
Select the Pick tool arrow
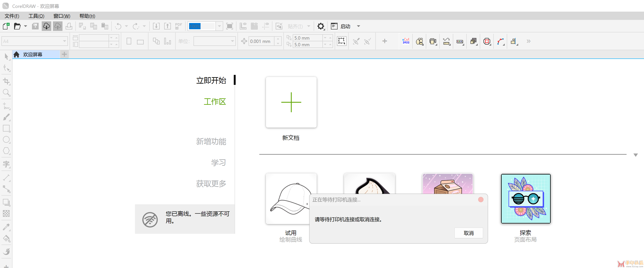tap(6, 56)
